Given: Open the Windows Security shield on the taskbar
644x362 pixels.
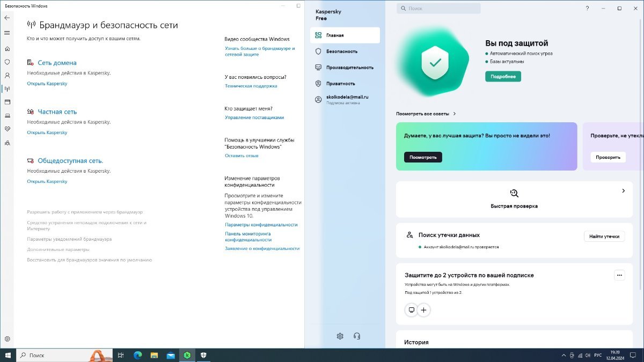Looking at the screenshot, I should pyautogui.click(x=204, y=355).
